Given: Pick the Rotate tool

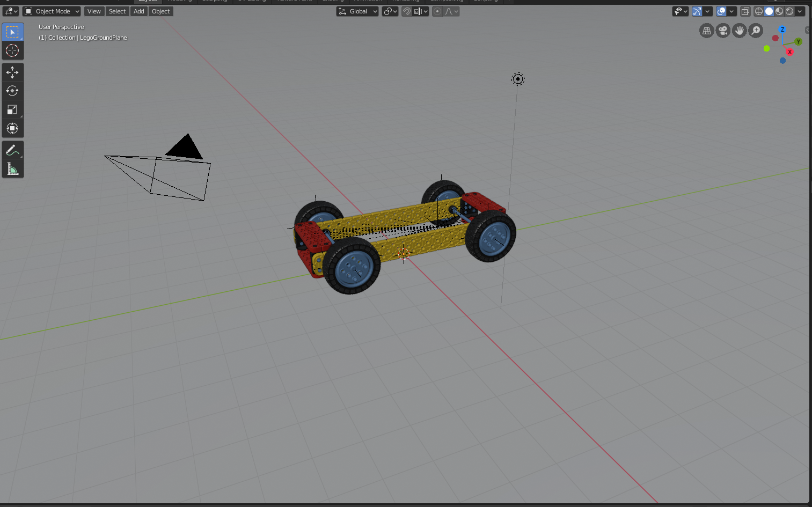Looking at the screenshot, I should (12, 91).
